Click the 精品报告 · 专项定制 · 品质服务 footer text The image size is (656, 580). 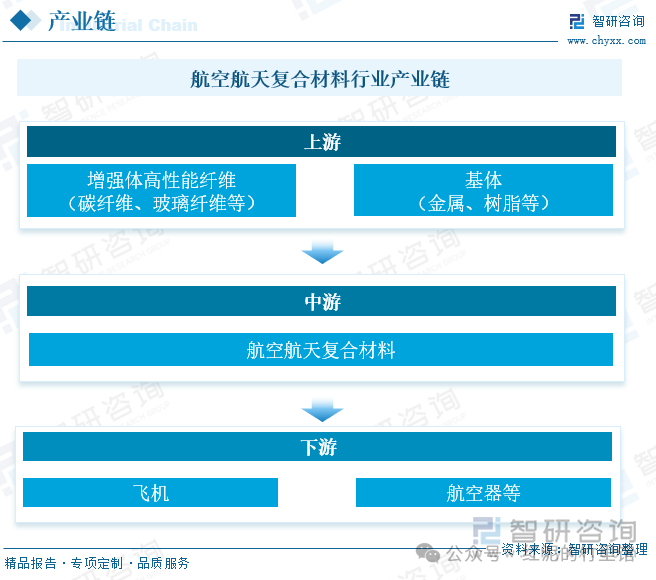click(x=97, y=563)
